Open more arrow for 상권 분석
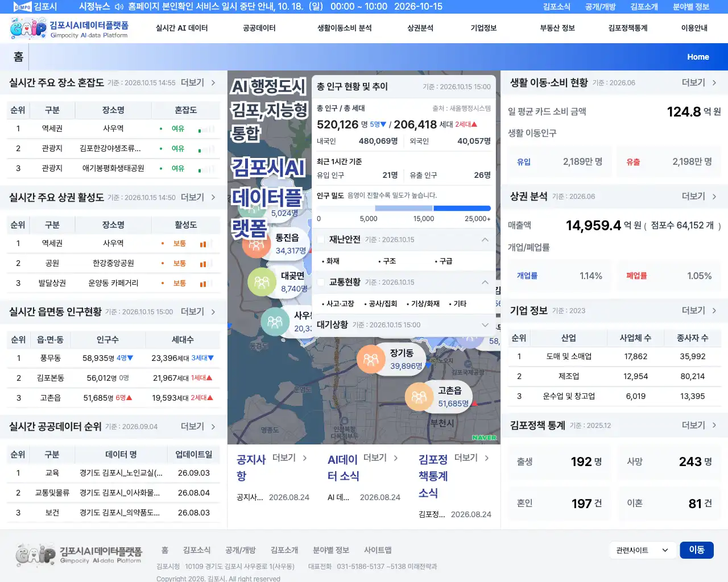The width and height of the screenshot is (728, 582). point(714,197)
